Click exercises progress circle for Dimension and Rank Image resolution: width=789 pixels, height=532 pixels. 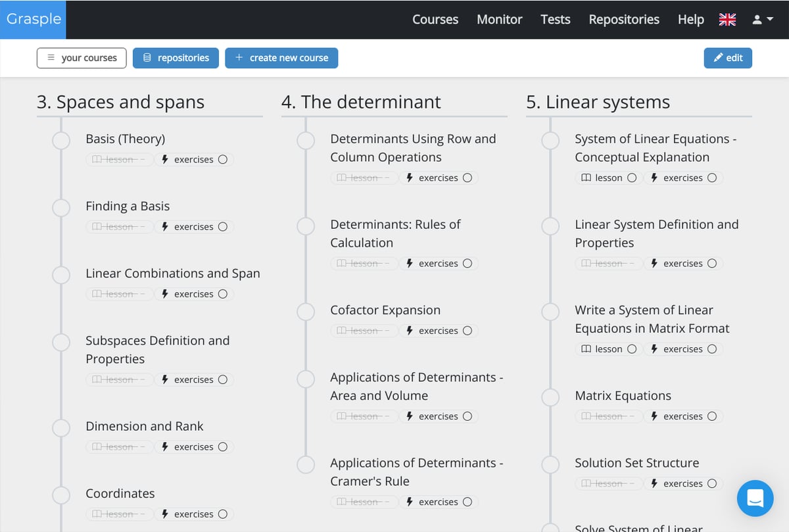coord(223,447)
